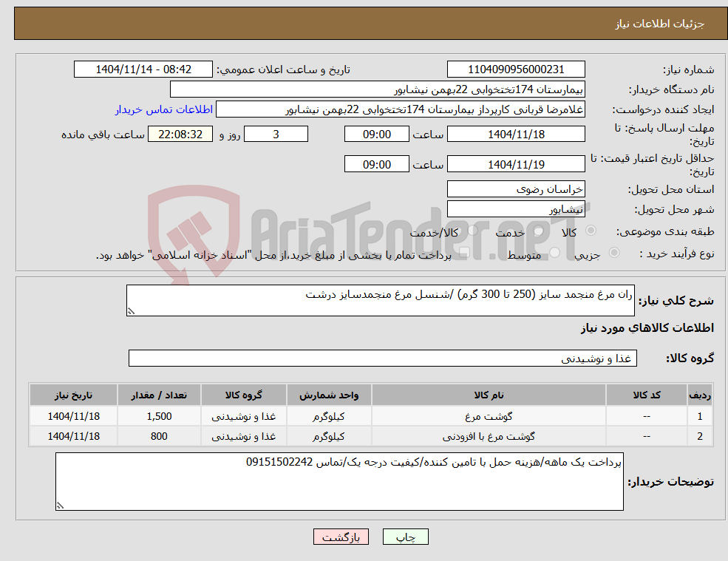This screenshot has height=561, width=728.
Task: Click the price validity date 1404/11/19 field
Action: pyautogui.click(x=516, y=164)
